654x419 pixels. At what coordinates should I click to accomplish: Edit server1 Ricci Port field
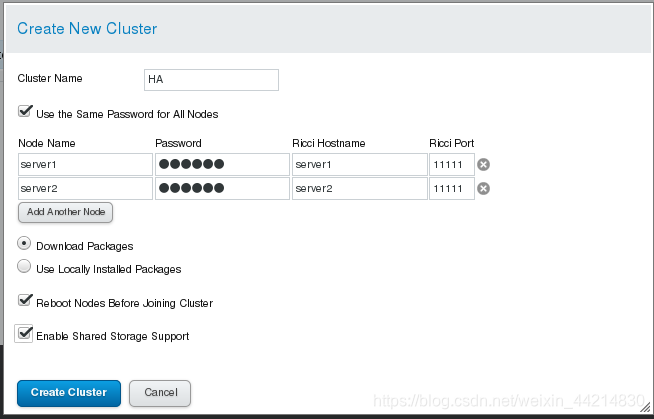[452, 165]
